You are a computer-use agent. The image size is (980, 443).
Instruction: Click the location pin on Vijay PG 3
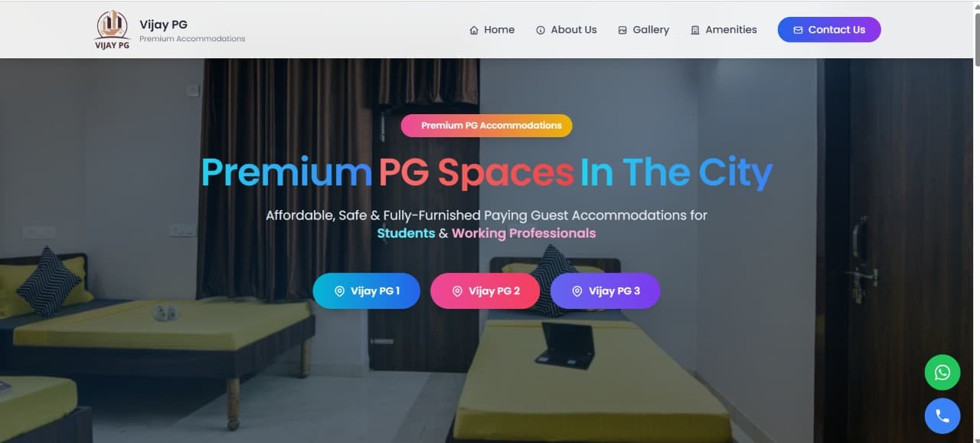577,291
